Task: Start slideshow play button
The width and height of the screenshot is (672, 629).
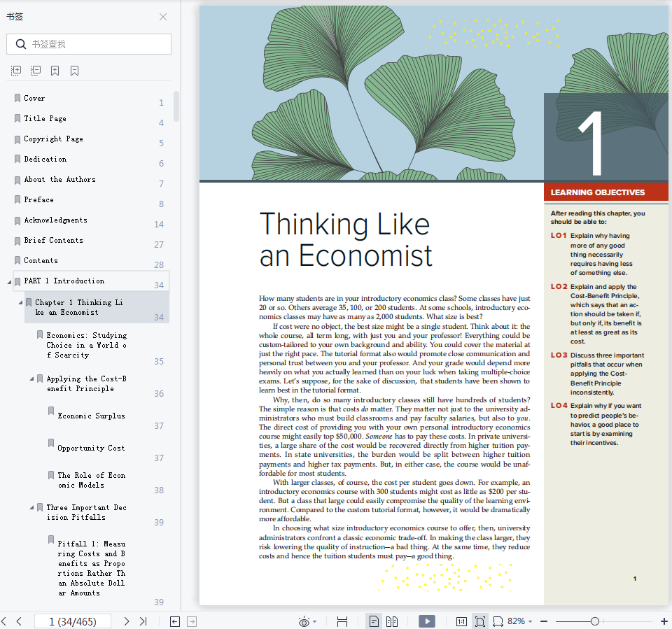Action: 427,621
